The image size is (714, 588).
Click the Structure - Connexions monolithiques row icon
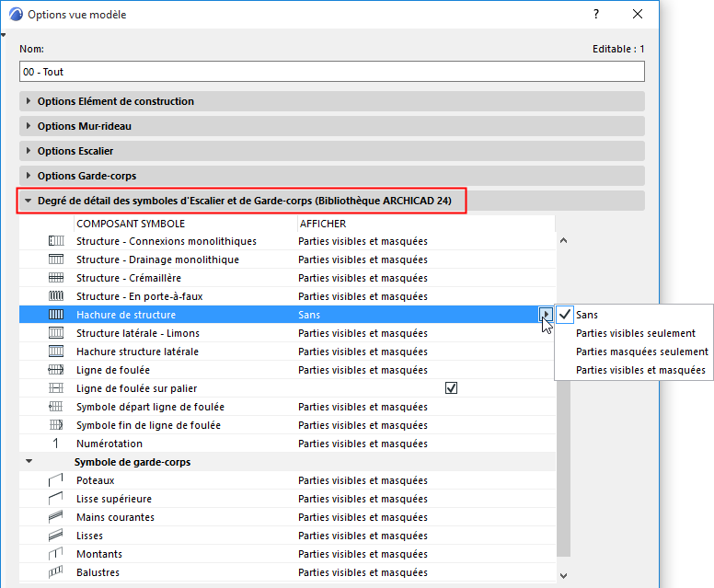(x=56, y=241)
